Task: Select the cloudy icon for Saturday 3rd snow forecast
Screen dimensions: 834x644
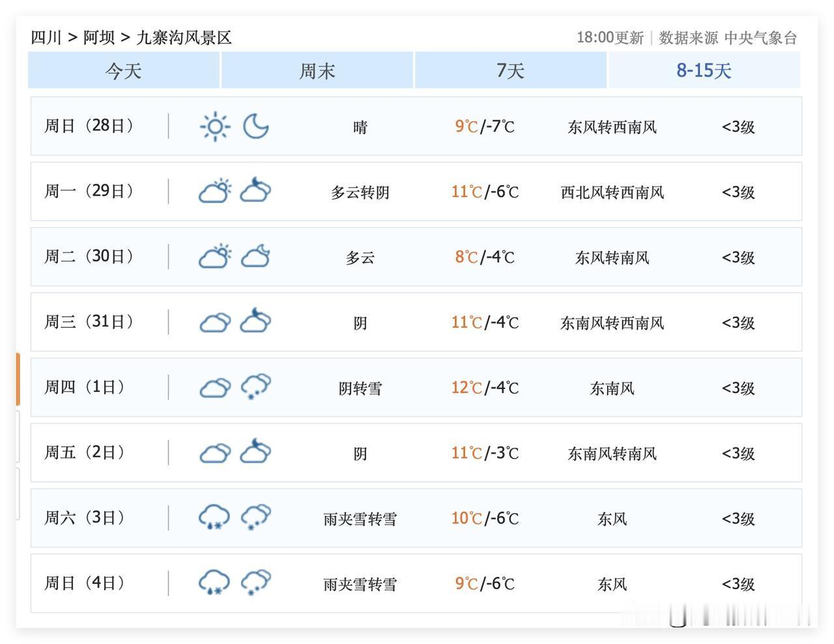Action: pyautogui.click(x=255, y=518)
